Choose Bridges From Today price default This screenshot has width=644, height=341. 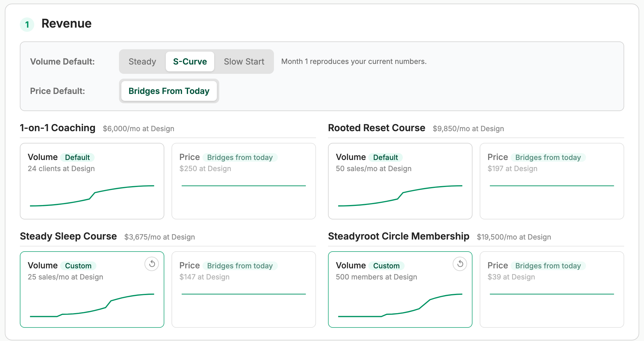click(x=169, y=91)
